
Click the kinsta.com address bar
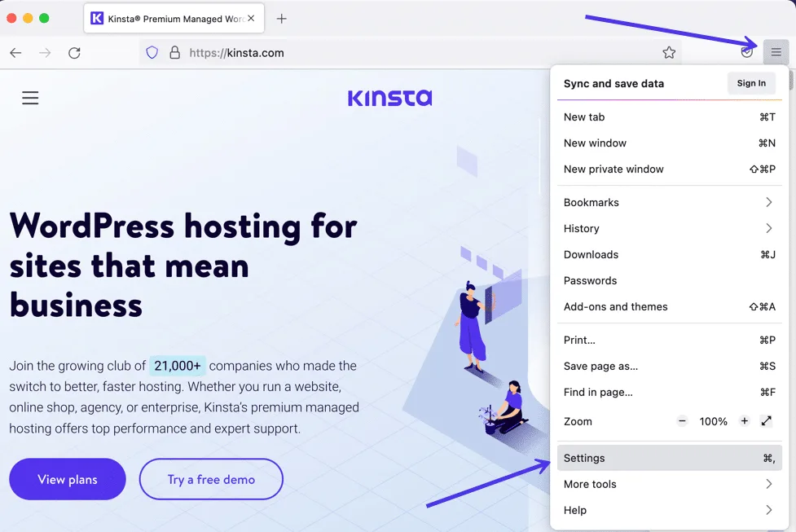coord(411,52)
